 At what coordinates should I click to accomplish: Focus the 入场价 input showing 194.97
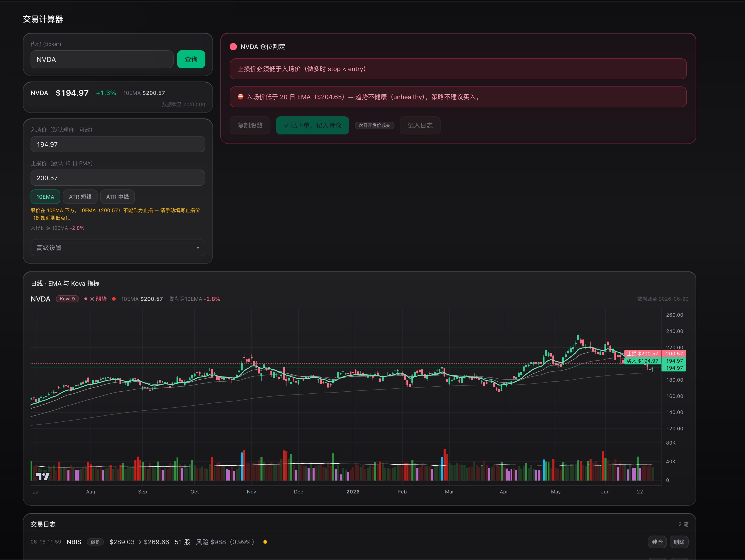[118, 144]
